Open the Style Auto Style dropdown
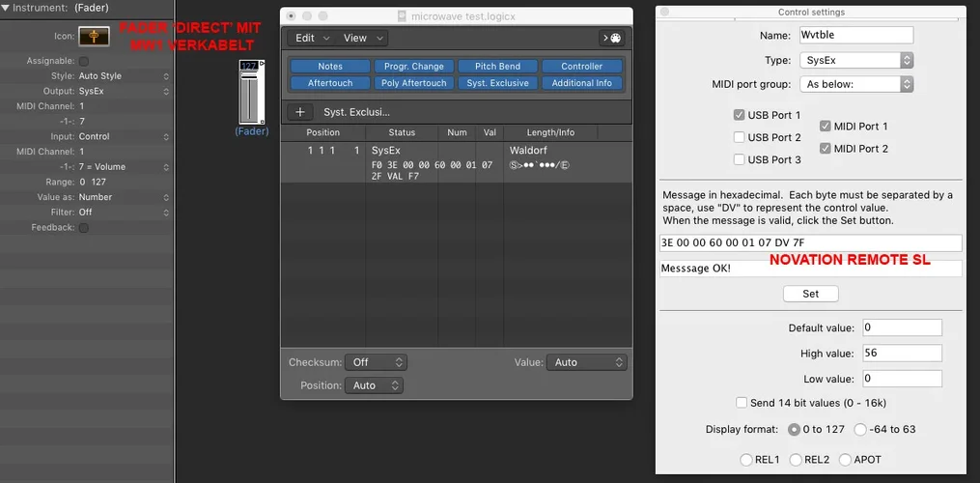This screenshot has width=980, height=483. (x=124, y=76)
